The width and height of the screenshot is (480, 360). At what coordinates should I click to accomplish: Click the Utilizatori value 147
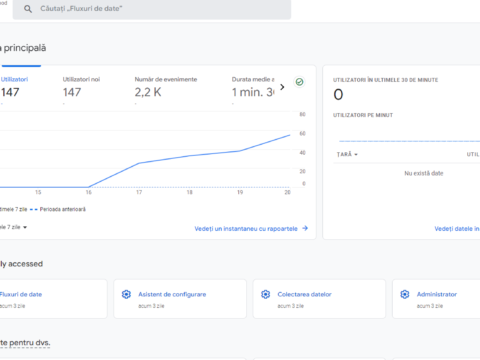coord(10,92)
